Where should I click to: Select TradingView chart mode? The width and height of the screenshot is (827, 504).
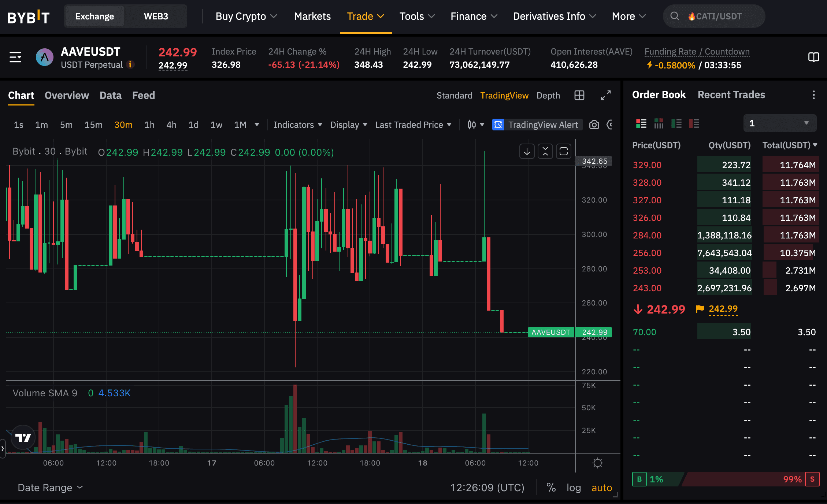[504, 95]
